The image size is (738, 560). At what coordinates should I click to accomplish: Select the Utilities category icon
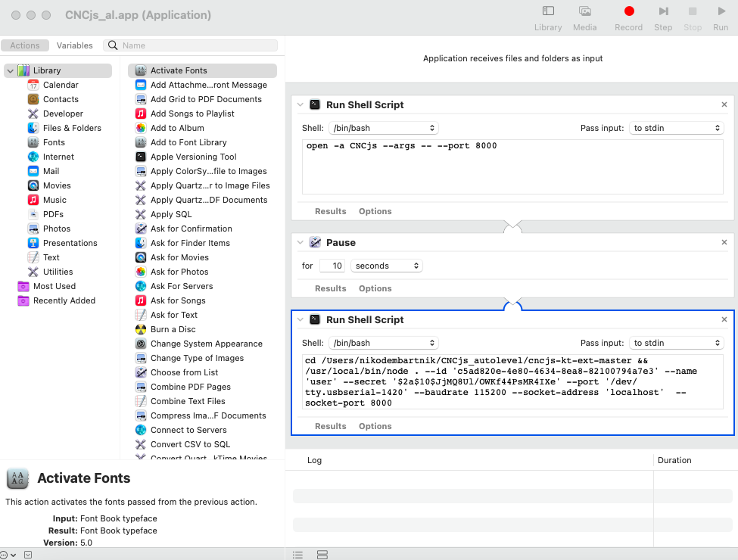(x=33, y=272)
